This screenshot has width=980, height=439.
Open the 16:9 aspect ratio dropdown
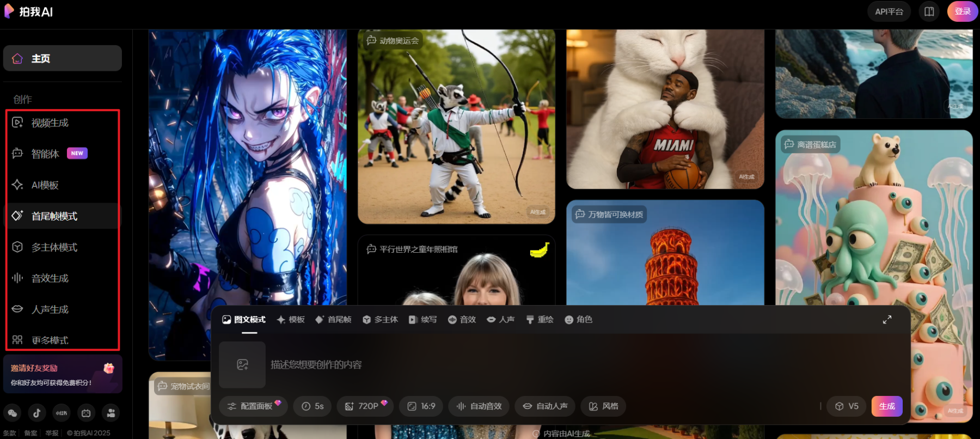[x=421, y=406]
